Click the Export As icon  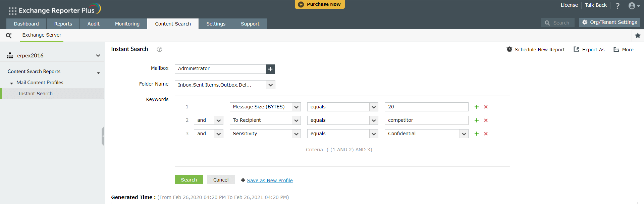point(576,49)
